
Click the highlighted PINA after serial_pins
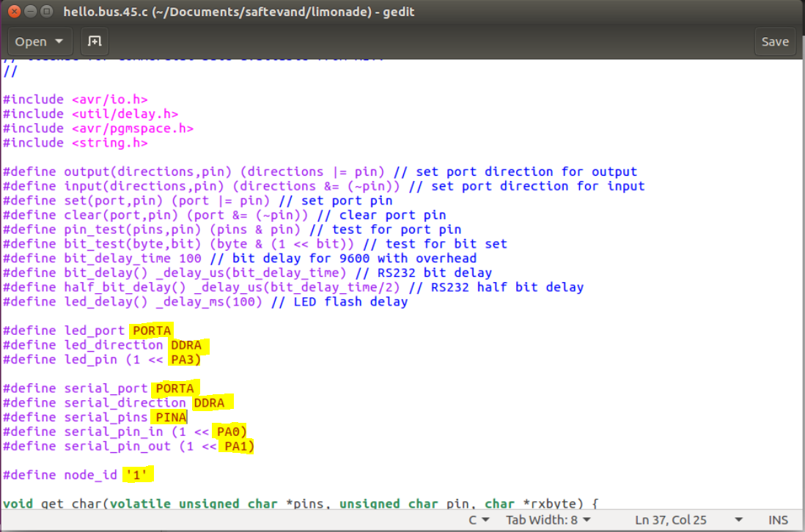(171, 417)
